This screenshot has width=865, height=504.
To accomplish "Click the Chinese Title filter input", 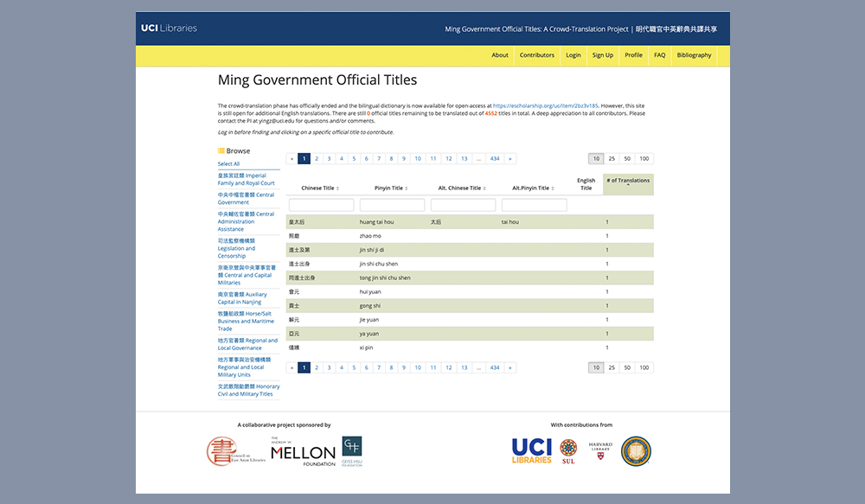I will [321, 205].
